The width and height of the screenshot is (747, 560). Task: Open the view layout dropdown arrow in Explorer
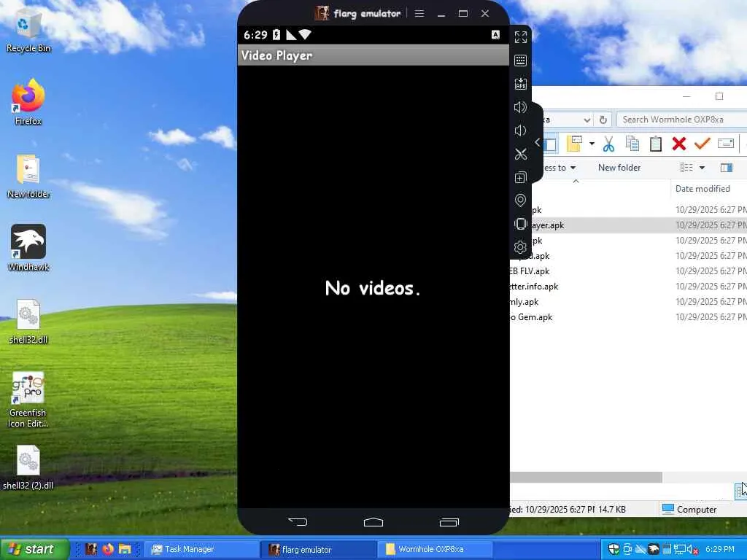tap(702, 168)
